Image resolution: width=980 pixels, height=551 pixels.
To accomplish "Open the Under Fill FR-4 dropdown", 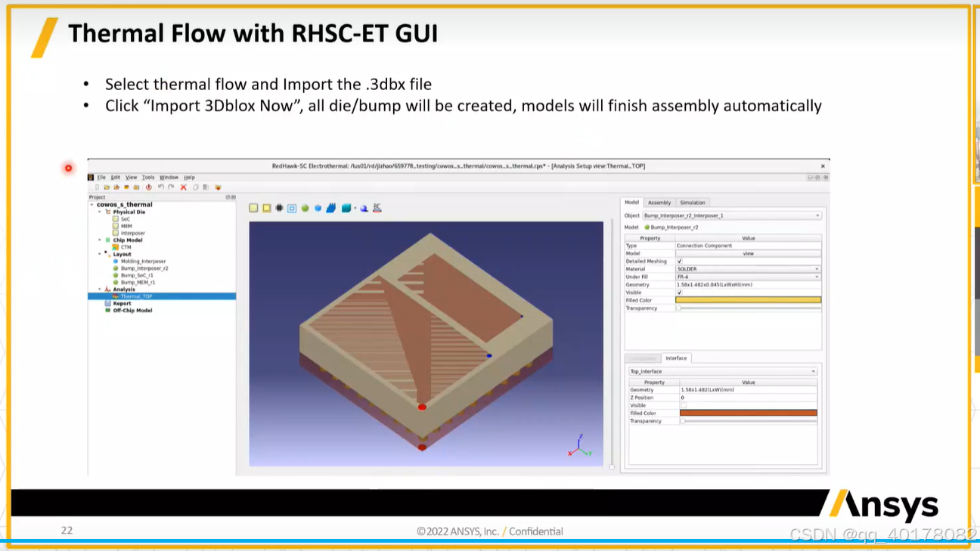I will pos(748,277).
